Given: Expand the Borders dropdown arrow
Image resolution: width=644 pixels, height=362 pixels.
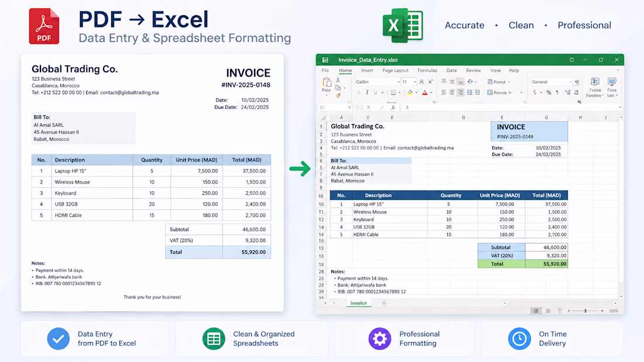Looking at the screenshot, I should tap(399, 92).
